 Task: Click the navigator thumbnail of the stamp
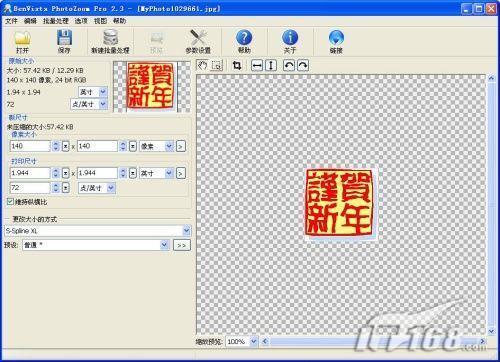point(151,86)
